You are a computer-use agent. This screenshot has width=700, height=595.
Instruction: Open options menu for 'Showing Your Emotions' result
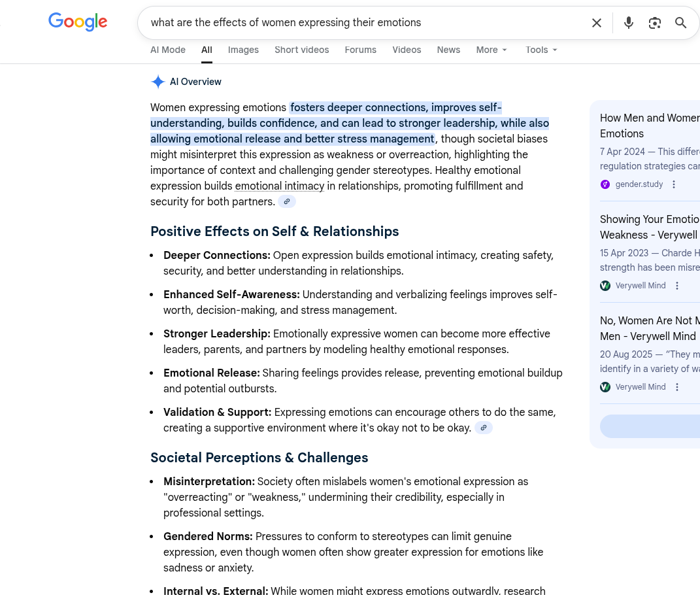click(676, 286)
